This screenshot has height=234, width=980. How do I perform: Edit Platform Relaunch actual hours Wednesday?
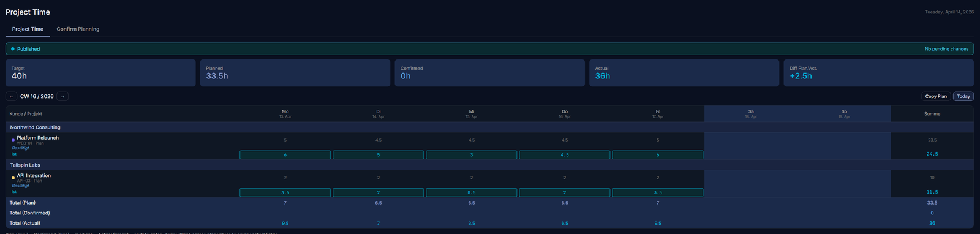(x=471, y=155)
